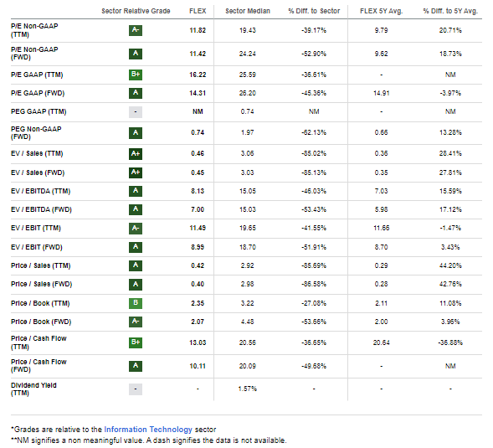Image resolution: width=493 pixels, height=448 pixels.
Task: Select the 28.41% five-year difference value
Action: pyautogui.click(x=450, y=153)
